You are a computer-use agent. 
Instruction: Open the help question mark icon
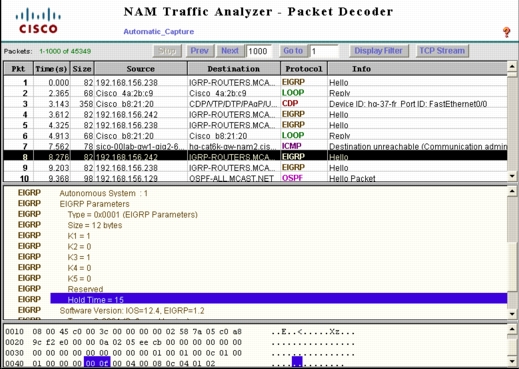click(x=506, y=32)
